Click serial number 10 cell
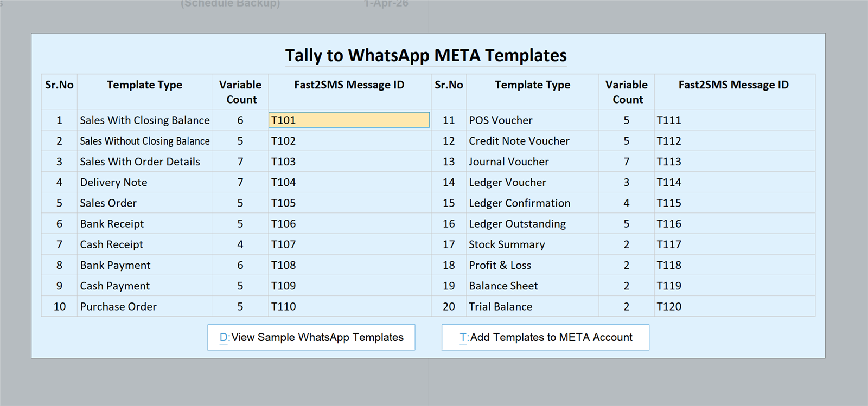The image size is (868, 406). [x=60, y=306]
